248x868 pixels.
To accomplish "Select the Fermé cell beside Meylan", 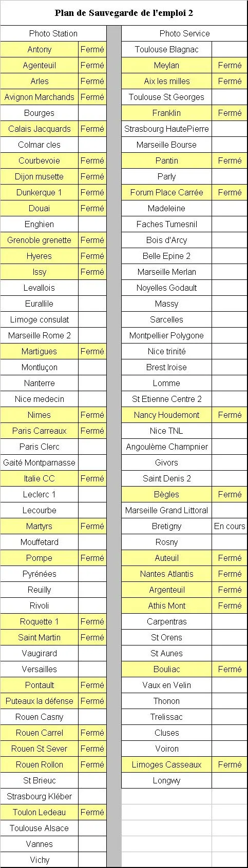I will click(x=230, y=65).
